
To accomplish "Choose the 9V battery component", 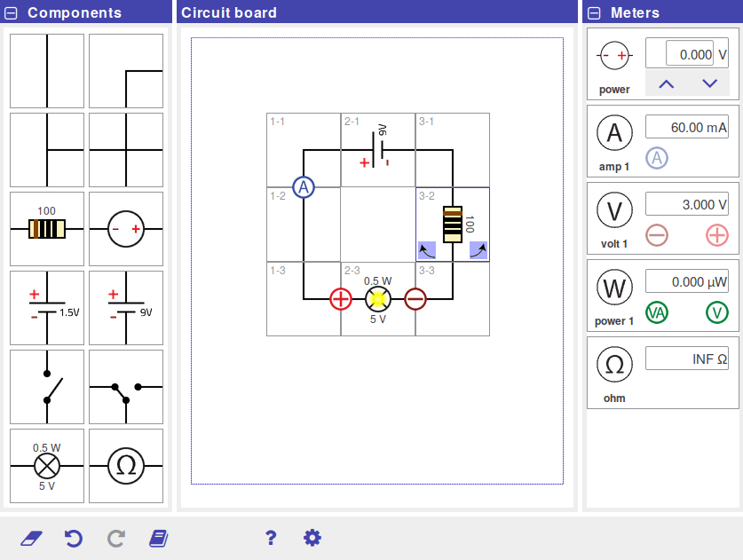I will click(126, 308).
